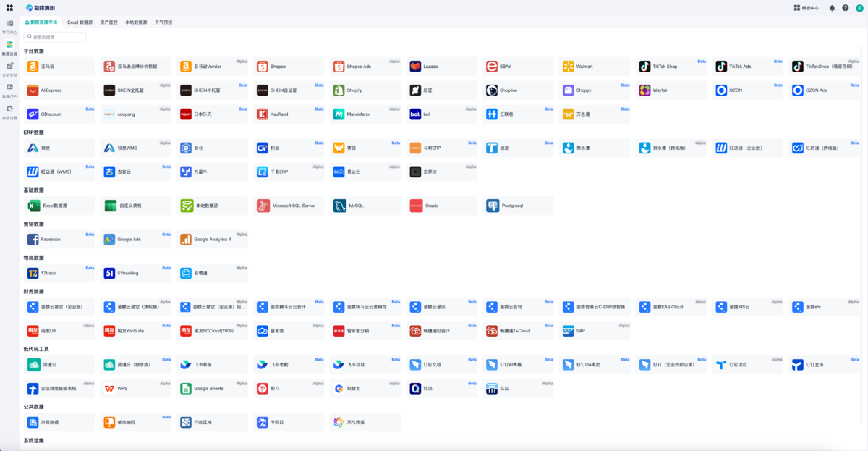This screenshot has height=451, width=868.
Task: Open the 日本乐天 connector card
Action: coord(213,114)
